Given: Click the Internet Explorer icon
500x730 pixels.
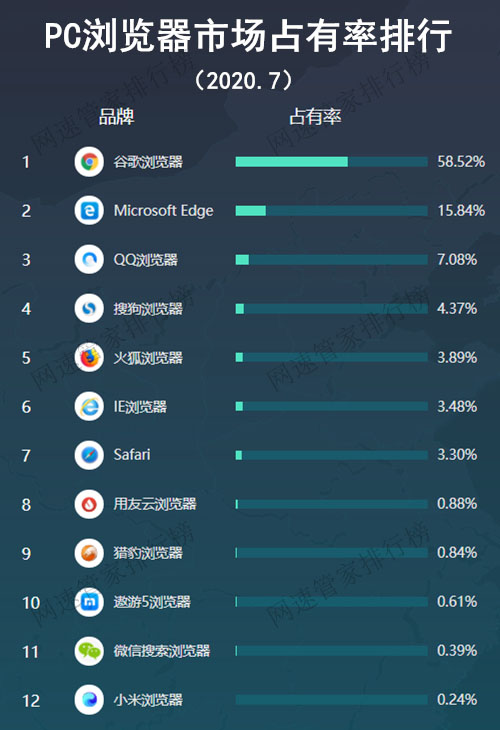Looking at the screenshot, I should coord(89,406).
